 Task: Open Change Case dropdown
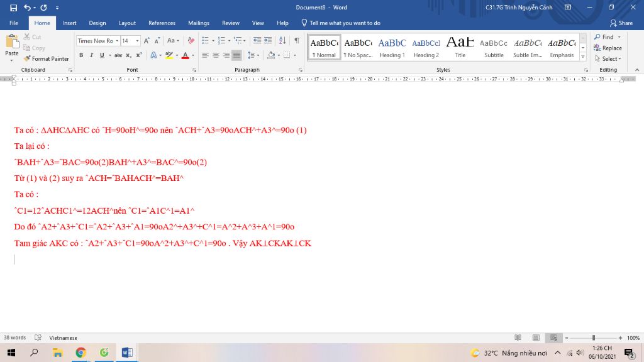[173, 41]
